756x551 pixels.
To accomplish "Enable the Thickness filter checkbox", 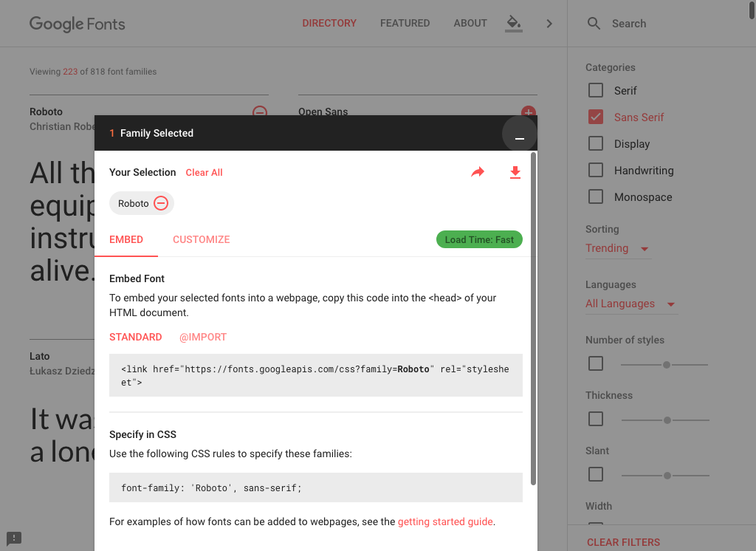I will click(596, 419).
